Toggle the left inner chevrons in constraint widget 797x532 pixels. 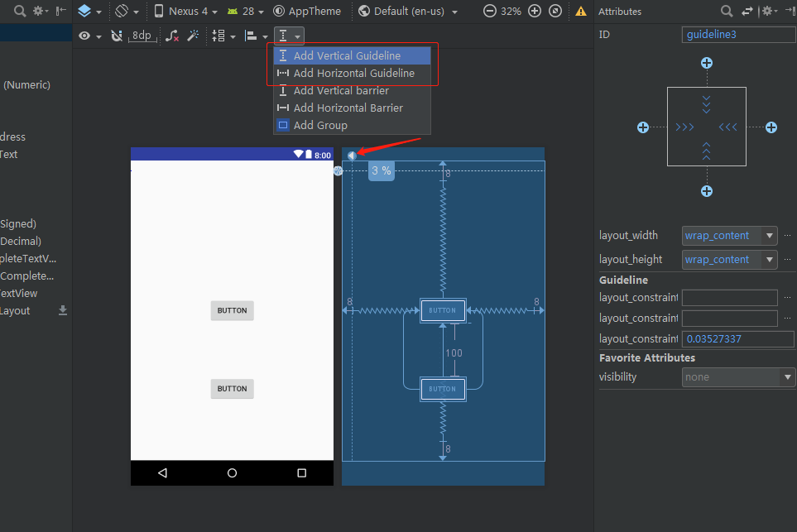click(684, 127)
